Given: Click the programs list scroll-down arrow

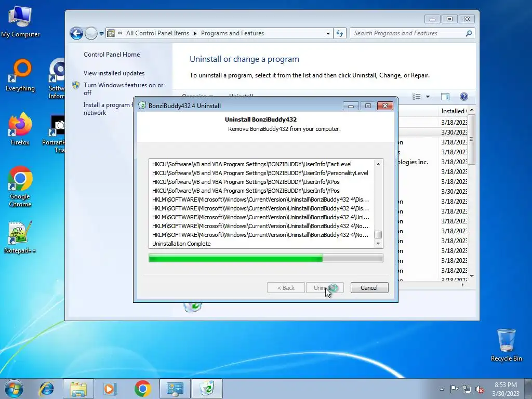Looking at the screenshot, I should 472,276.
